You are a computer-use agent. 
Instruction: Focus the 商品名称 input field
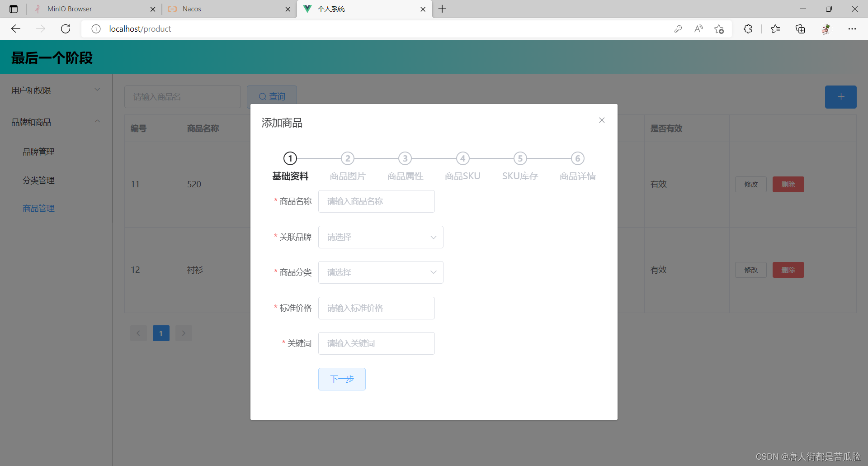point(377,201)
